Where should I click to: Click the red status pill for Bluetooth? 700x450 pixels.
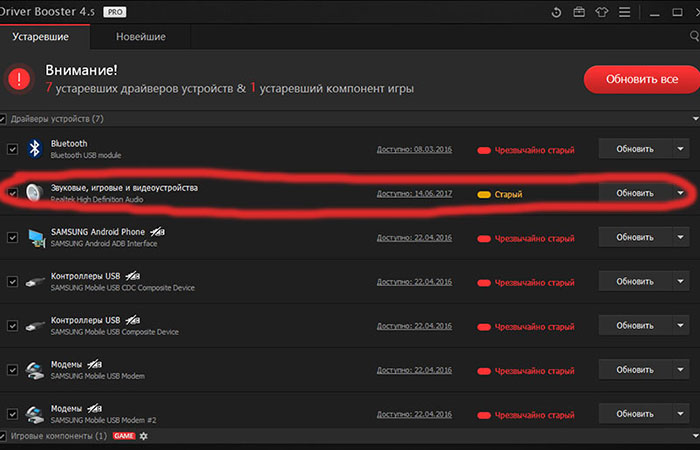484,150
